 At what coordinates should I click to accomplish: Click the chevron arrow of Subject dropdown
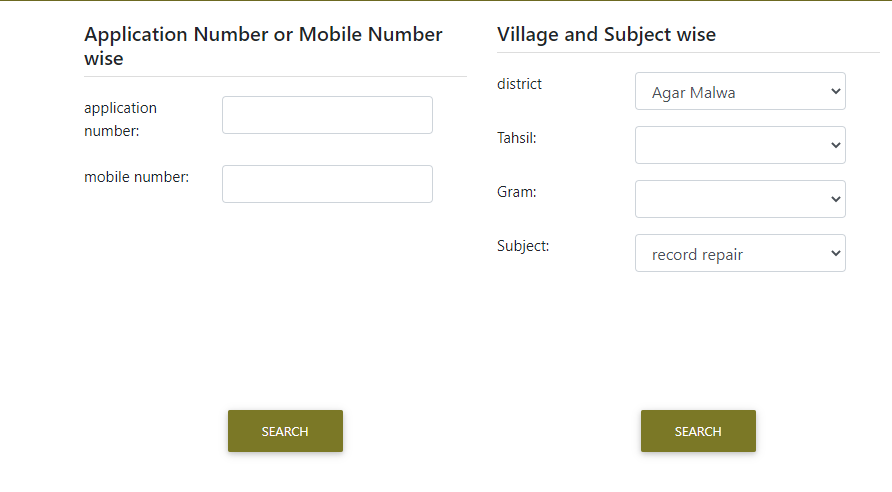click(x=836, y=253)
